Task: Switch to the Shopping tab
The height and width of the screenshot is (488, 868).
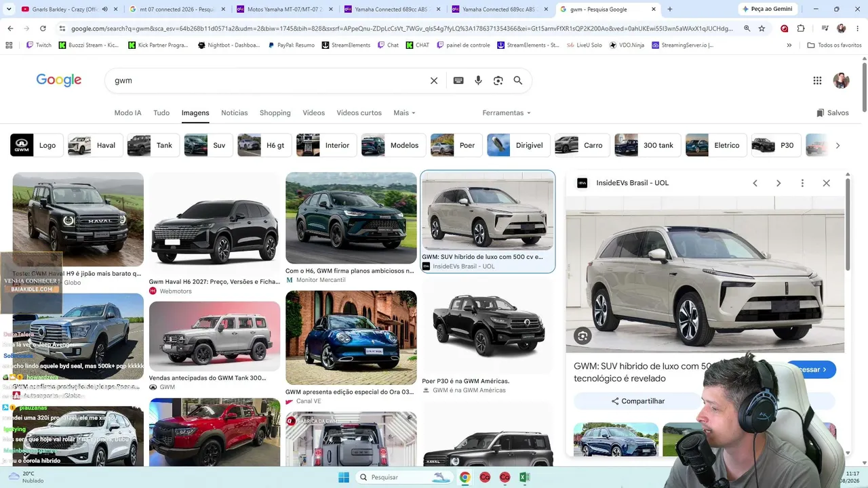Action: (275, 113)
